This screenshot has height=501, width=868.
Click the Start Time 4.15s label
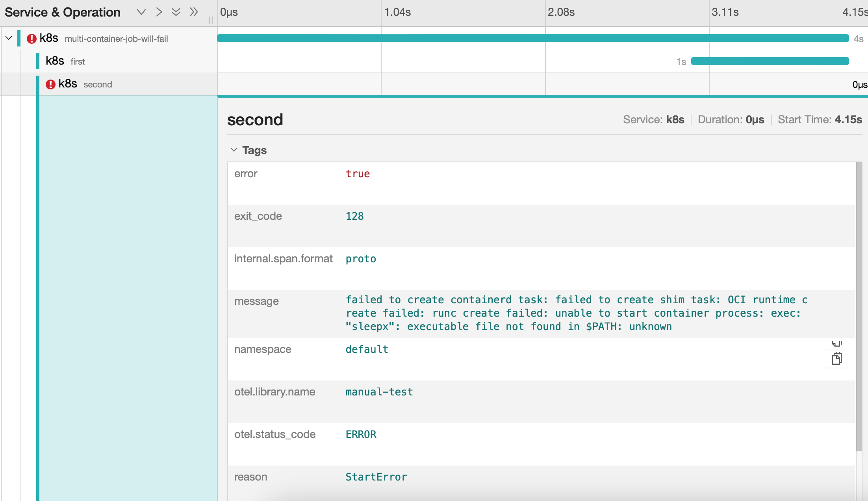pos(820,120)
